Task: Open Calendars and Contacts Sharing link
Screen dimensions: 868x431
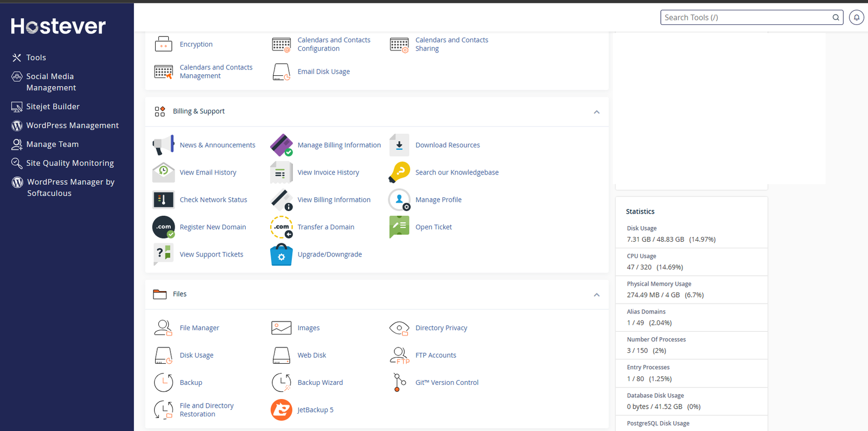Action: click(x=451, y=44)
